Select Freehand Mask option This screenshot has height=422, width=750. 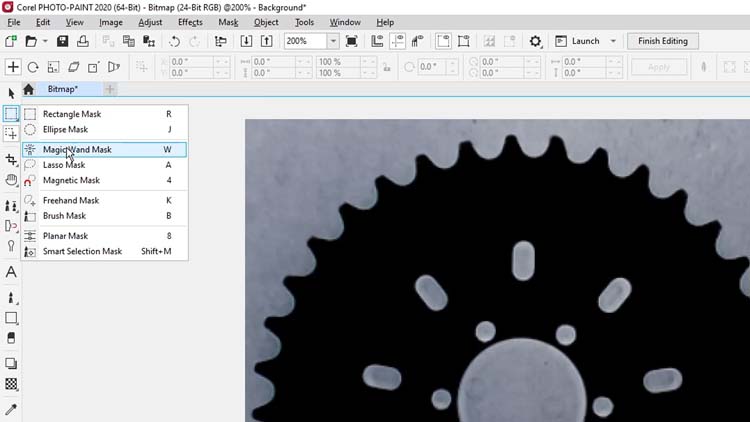coord(104,200)
